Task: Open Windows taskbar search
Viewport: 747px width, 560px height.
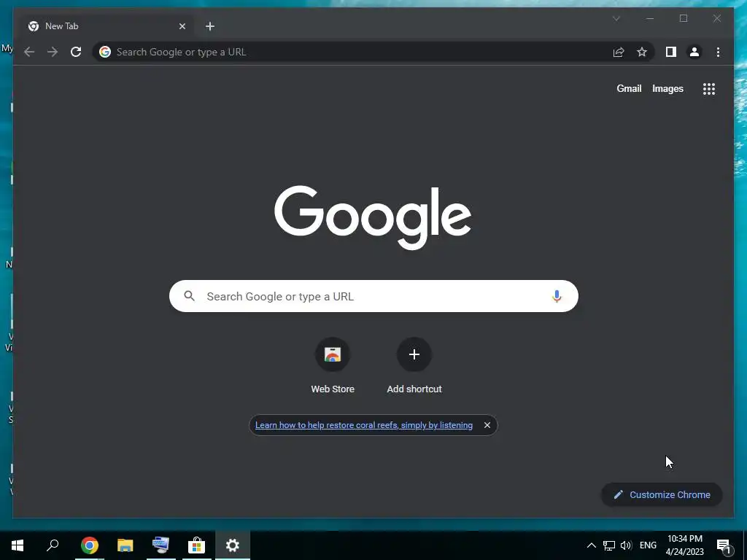Action: pyautogui.click(x=53, y=545)
